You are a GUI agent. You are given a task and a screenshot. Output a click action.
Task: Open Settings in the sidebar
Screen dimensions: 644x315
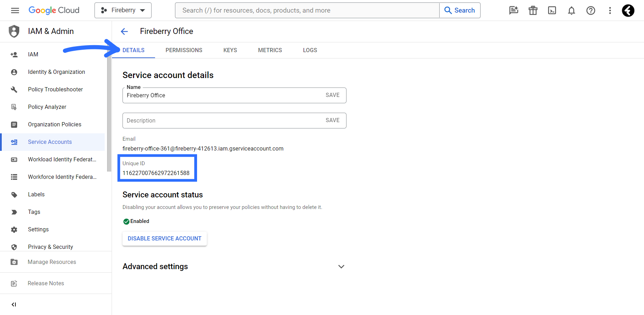point(52,229)
